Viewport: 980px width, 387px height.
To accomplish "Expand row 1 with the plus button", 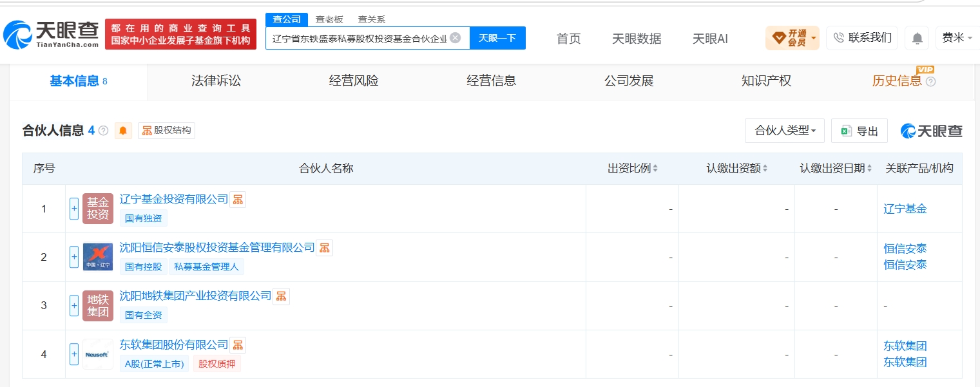I will pos(74,209).
